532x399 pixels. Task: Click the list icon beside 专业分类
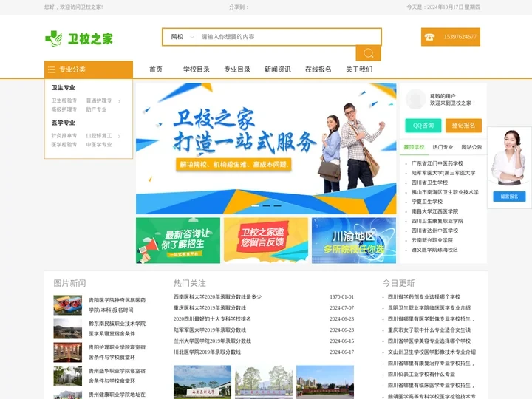click(x=52, y=69)
